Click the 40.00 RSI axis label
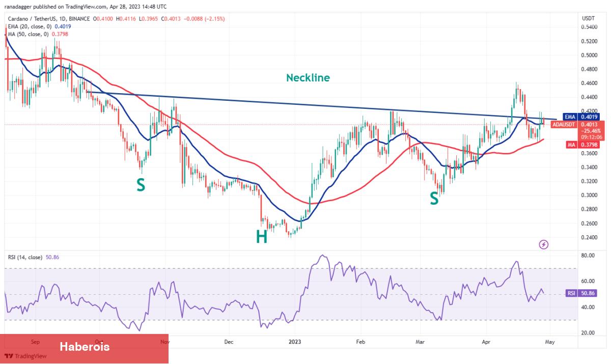Image resolution: width=611 pixels, height=364 pixels. pos(588,307)
